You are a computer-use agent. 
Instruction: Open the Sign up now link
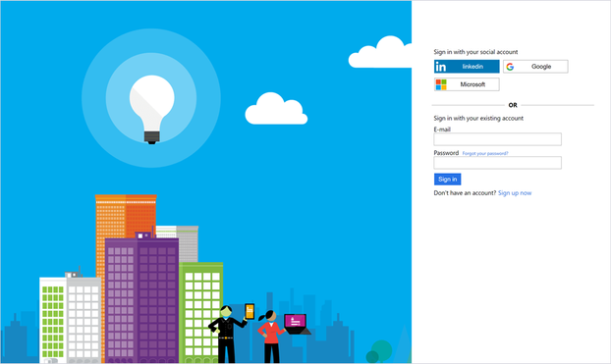[515, 193]
